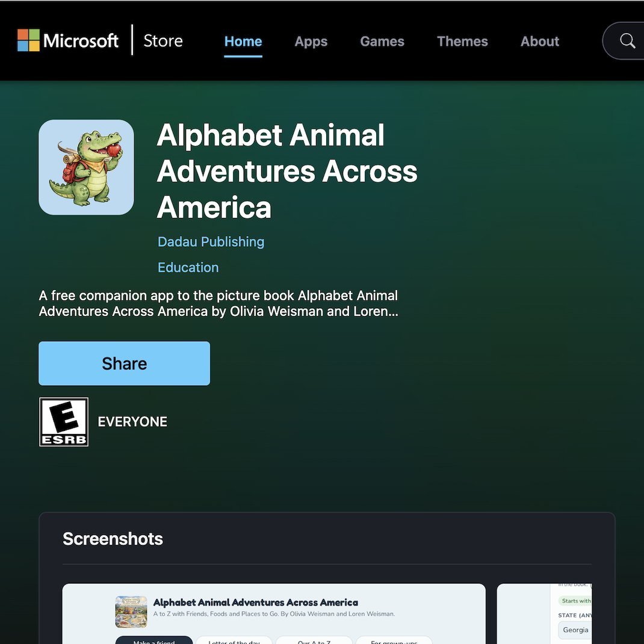
Task: Click the Microsoft logo
Action: tap(68, 40)
